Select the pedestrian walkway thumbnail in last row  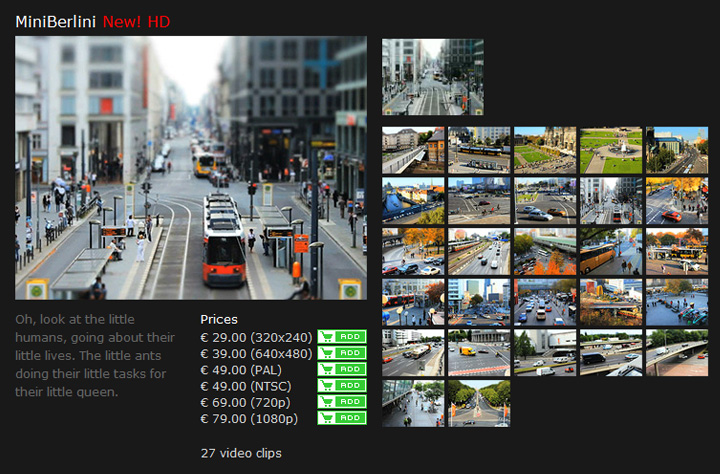point(413,403)
